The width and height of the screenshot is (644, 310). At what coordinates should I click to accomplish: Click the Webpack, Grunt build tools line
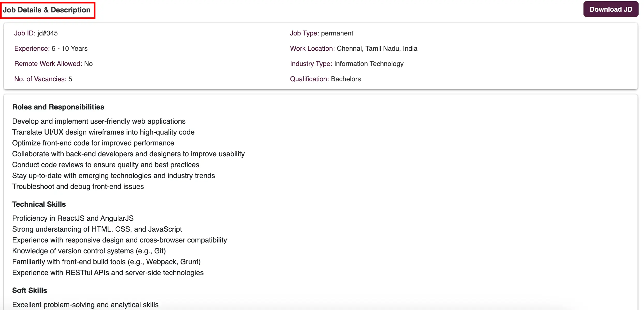pyautogui.click(x=107, y=262)
